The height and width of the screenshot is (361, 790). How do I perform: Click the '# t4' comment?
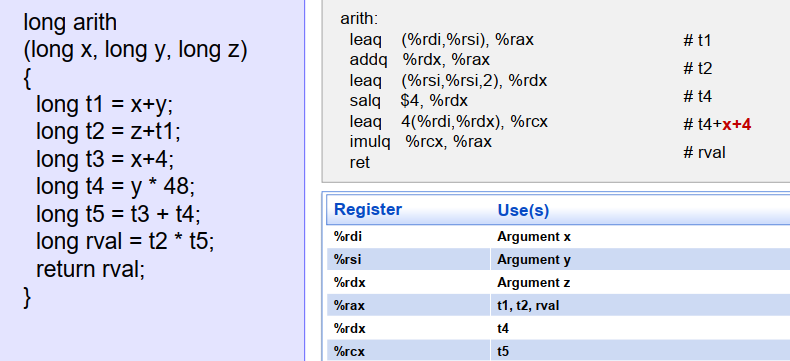click(x=697, y=96)
